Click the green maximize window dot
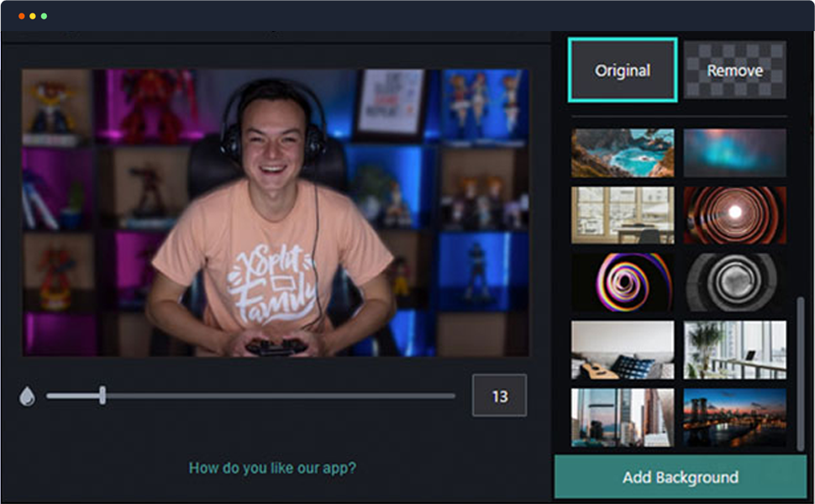Viewport: 815px width, 504px height. [44, 16]
